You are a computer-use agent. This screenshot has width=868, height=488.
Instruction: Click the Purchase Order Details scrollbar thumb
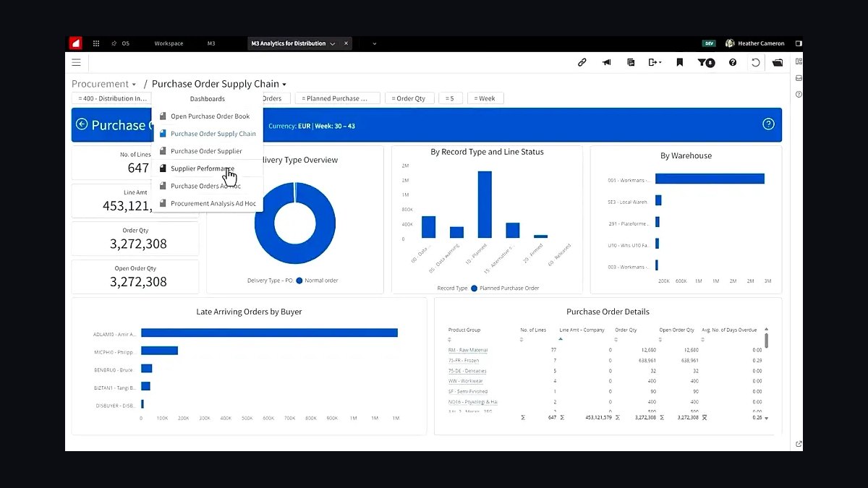[767, 341]
